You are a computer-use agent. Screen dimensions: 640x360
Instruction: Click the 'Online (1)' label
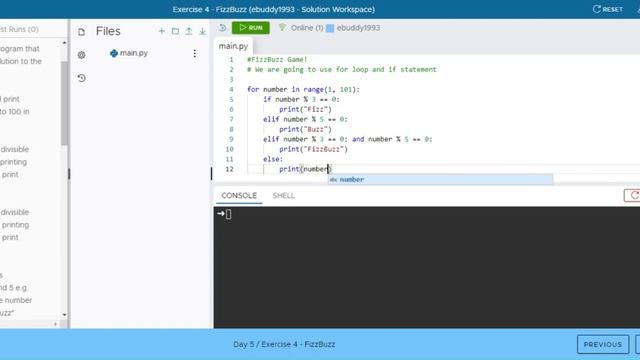pos(307,28)
